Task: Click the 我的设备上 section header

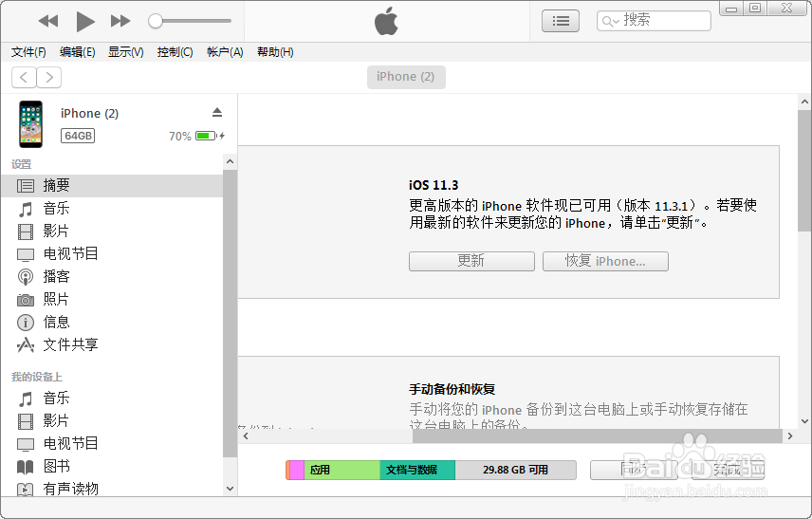Action: [37, 377]
